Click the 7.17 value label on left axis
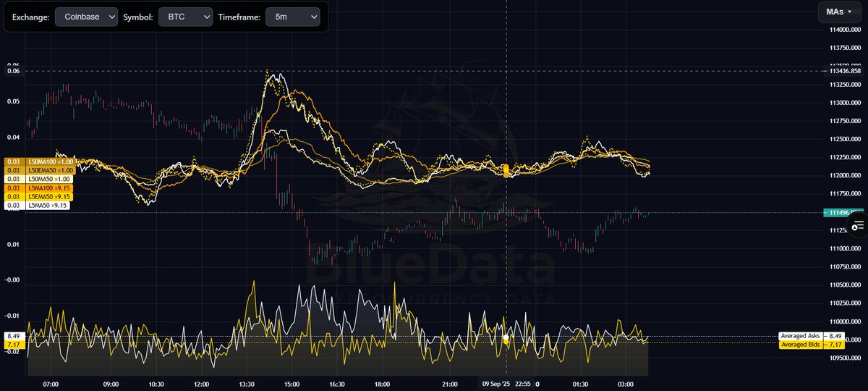The height and width of the screenshot is (391, 868). (14, 345)
